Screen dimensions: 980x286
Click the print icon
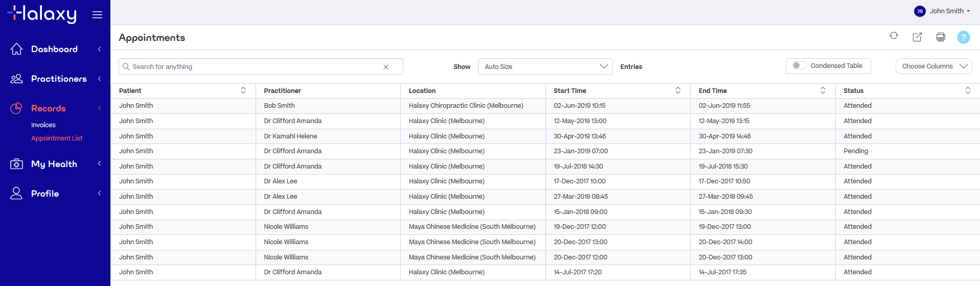click(940, 37)
